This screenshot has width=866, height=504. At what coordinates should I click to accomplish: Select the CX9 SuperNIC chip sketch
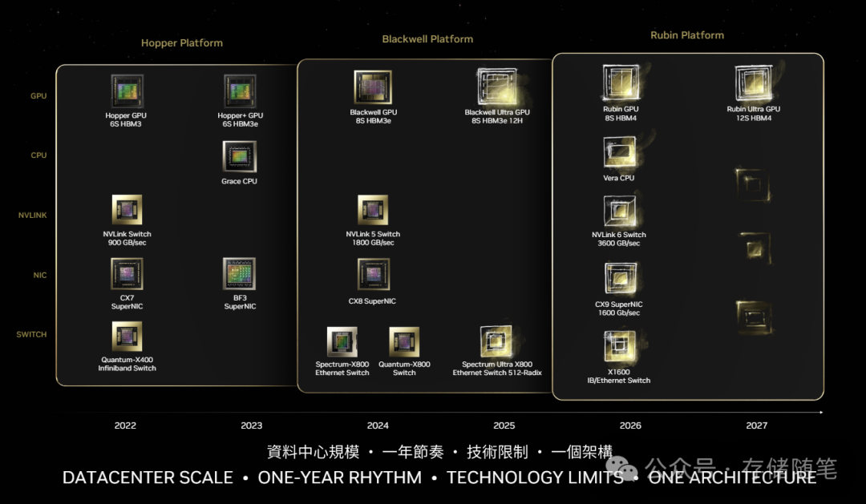coord(620,278)
